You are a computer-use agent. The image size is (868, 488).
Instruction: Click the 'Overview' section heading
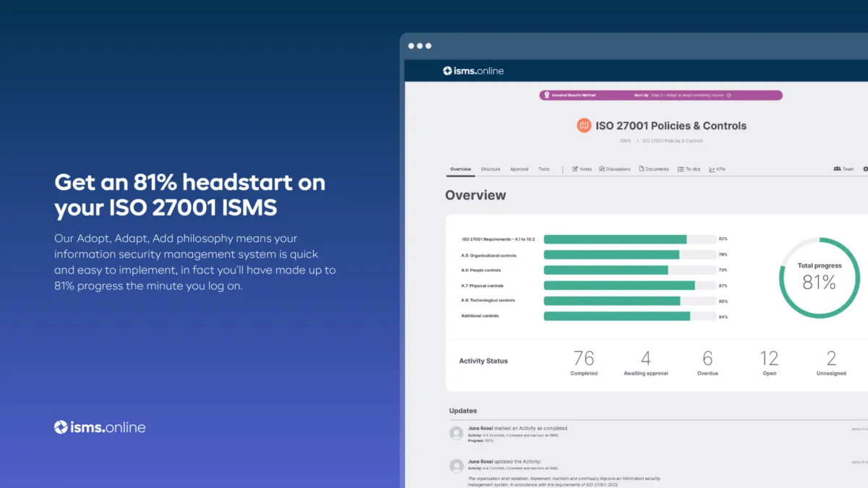click(475, 195)
